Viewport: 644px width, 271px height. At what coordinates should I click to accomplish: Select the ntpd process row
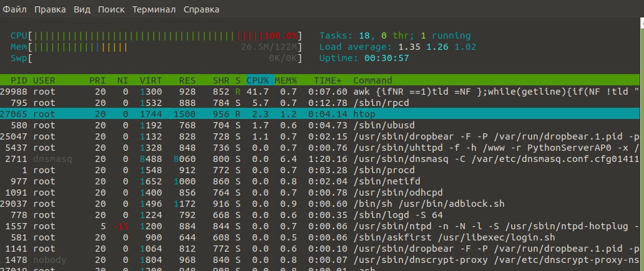pyautogui.click(x=320, y=226)
